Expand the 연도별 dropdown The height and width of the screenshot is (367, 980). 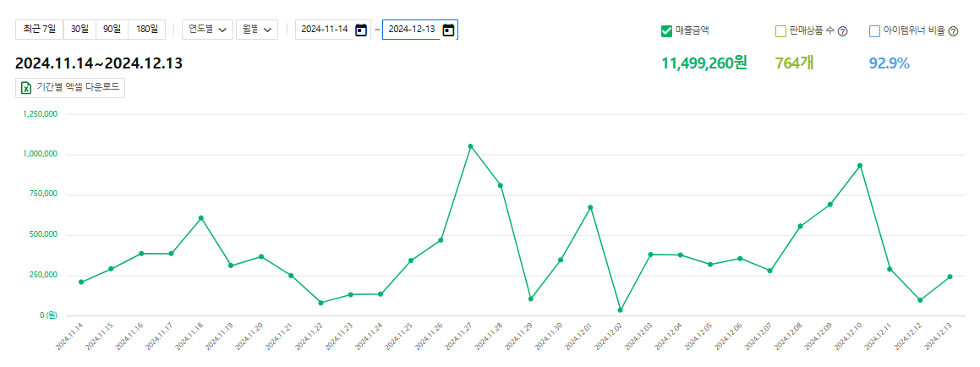click(207, 30)
